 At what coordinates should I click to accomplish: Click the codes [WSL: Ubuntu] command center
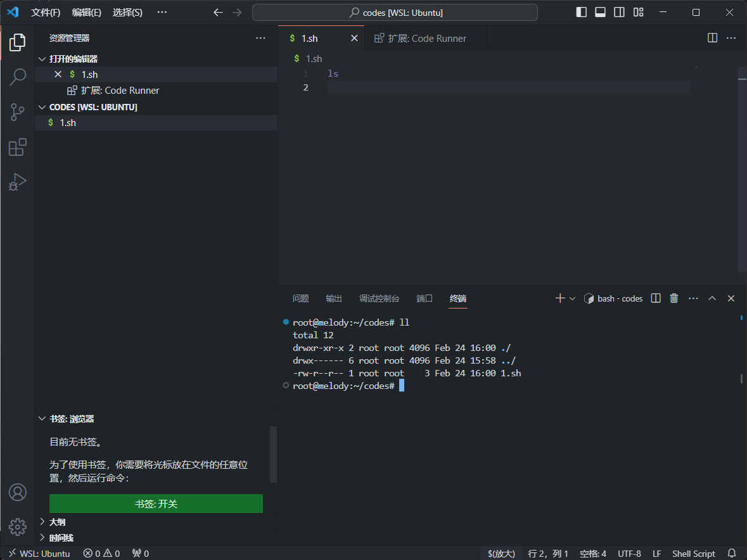pyautogui.click(x=395, y=13)
